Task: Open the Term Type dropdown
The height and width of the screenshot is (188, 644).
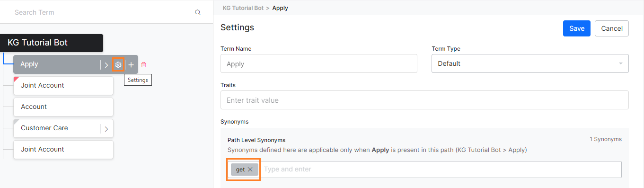Action: (x=530, y=63)
